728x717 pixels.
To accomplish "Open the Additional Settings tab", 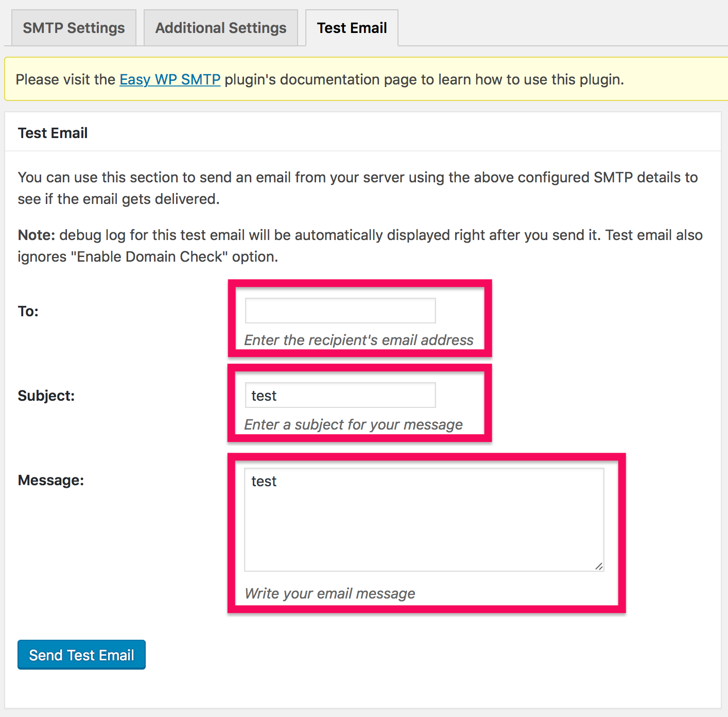I will coord(221,28).
